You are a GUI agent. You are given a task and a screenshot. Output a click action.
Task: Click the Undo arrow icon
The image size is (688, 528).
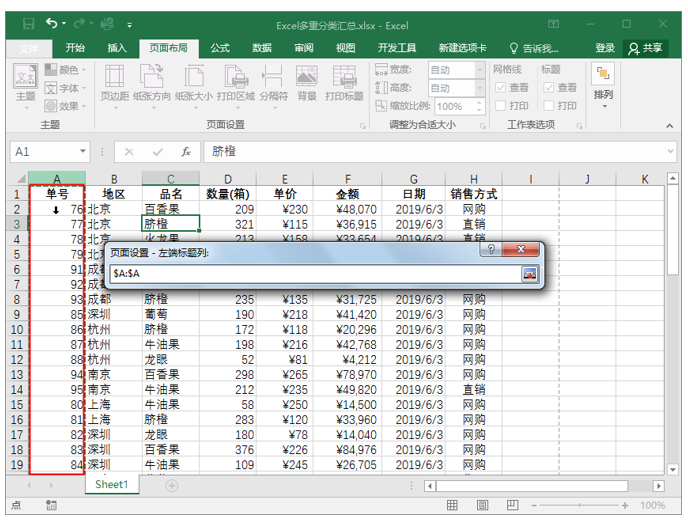[52, 23]
